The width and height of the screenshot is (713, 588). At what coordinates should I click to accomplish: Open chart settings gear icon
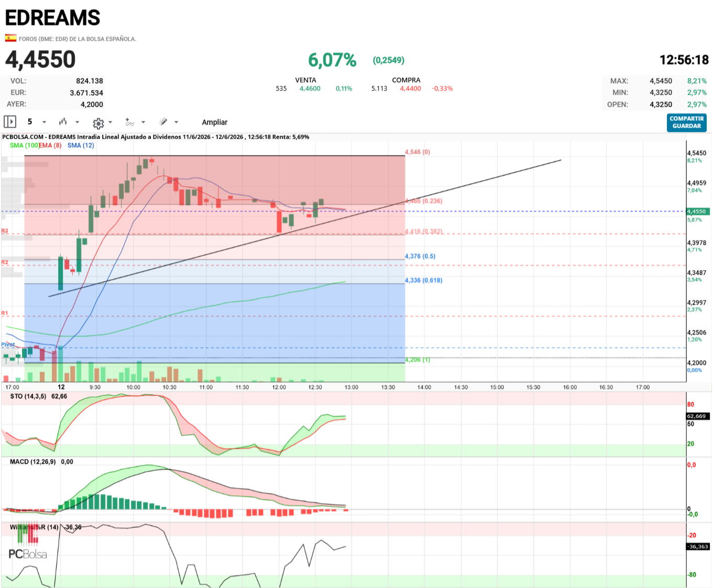(98, 123)
